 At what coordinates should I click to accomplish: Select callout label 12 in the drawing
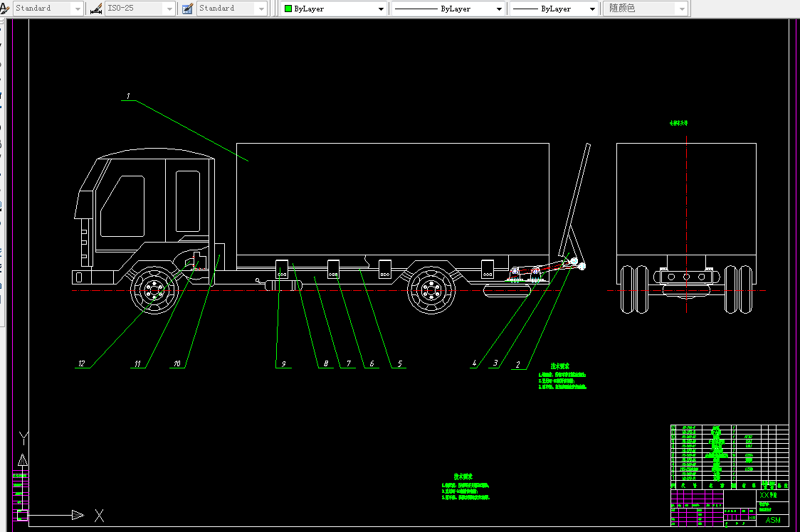pos(82,363)
